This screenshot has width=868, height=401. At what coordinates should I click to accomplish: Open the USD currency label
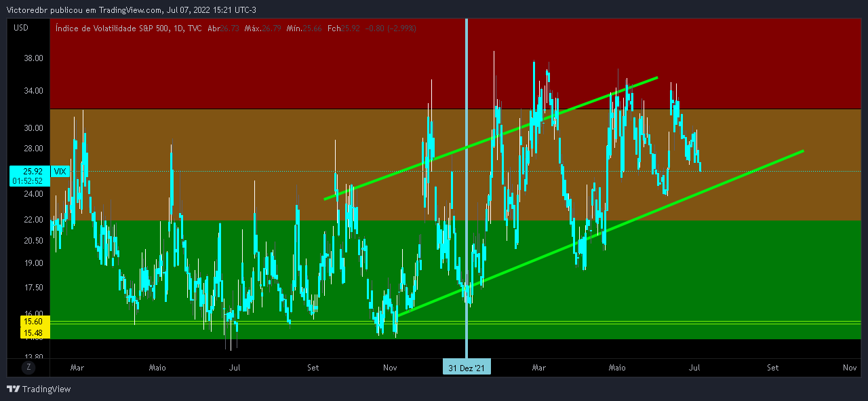[x=21, y=28]
